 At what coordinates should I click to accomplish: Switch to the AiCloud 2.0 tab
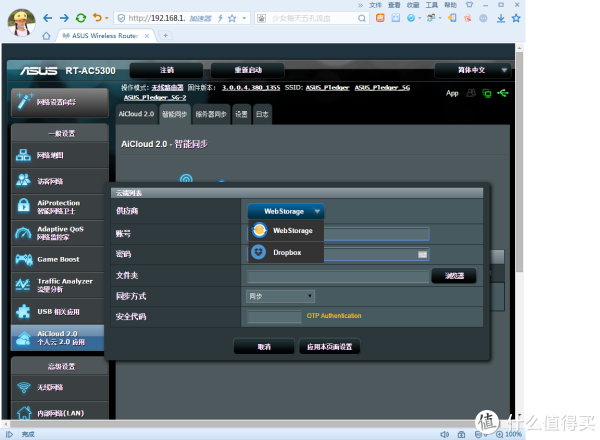click(136, 114)
